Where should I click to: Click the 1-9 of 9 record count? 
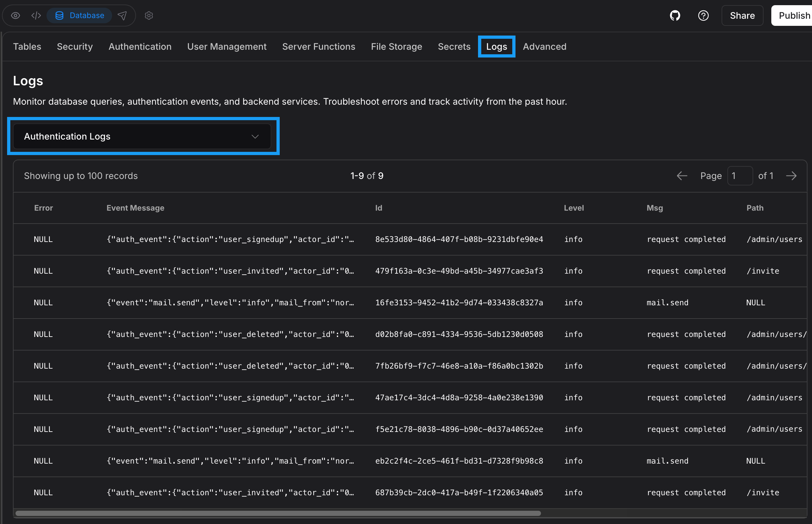367,176
